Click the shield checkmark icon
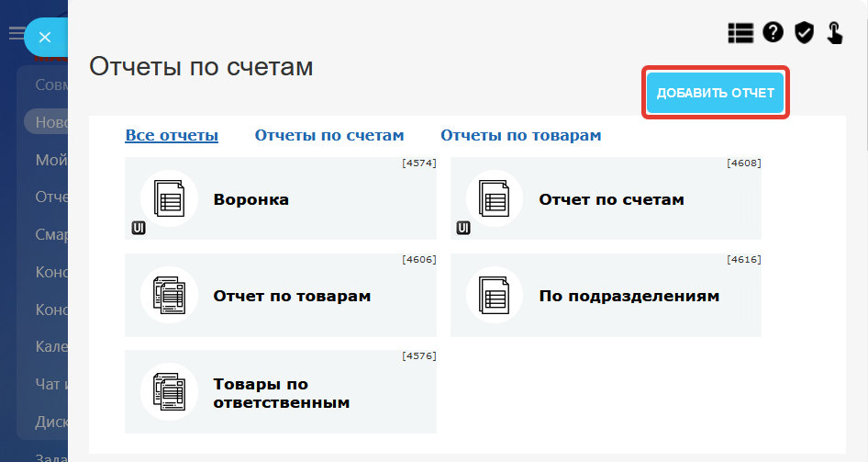Viewport: 868px width, 462px height. 804,33
